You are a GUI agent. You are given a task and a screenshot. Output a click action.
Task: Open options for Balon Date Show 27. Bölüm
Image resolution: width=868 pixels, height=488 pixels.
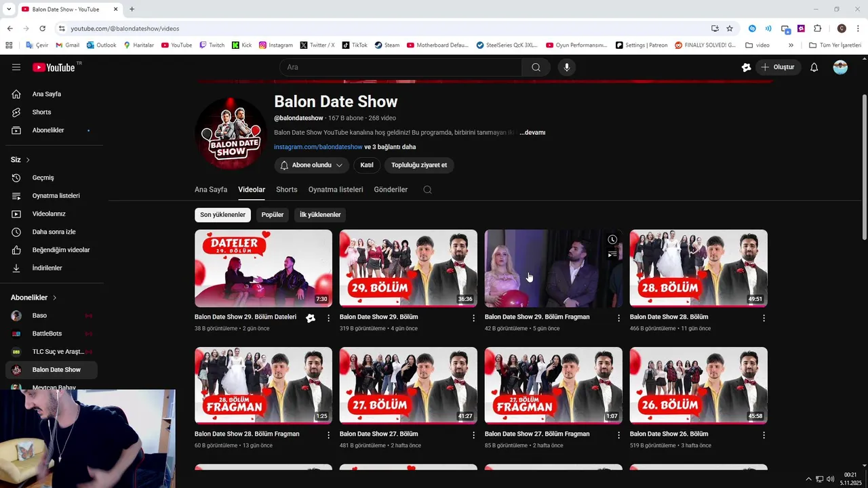coord(474,434)
